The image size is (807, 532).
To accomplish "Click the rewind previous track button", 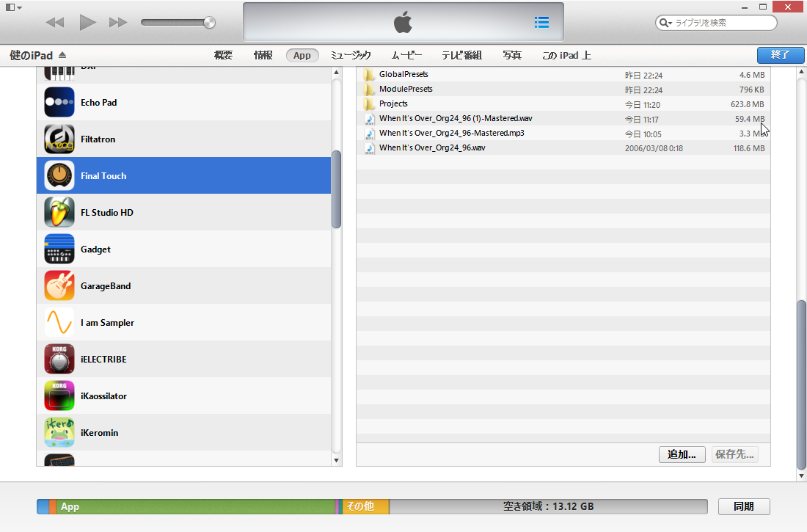I will (54, 22).
